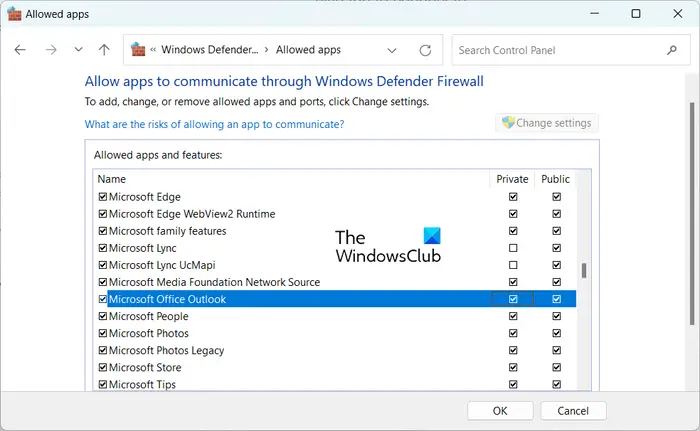The image size is (700, 431).
Task: Toggle Microsoft Lync UcMapi Public checkbox
Action: (556, 265)
